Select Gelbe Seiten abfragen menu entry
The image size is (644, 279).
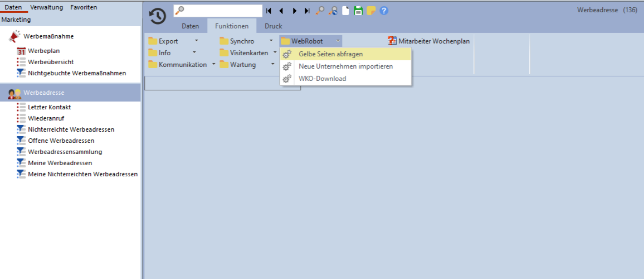[x=331, y=54]
